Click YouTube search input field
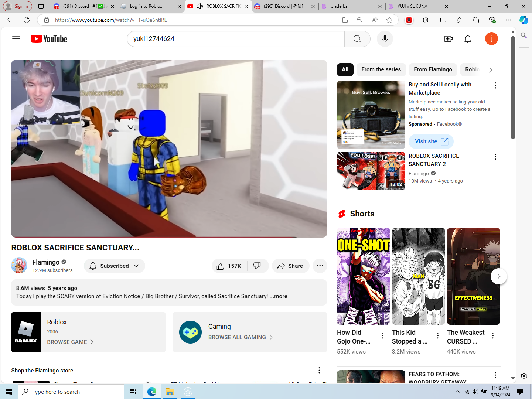The image size is (532, 399). pyautogui.click(x=236, y=39)
